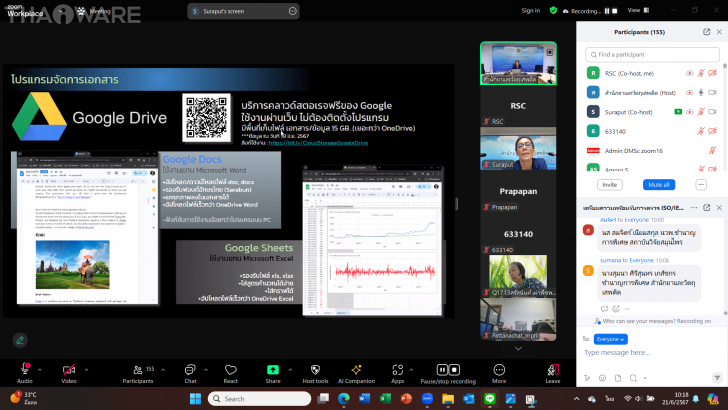Close the chat panel

[x=719, y=208]
